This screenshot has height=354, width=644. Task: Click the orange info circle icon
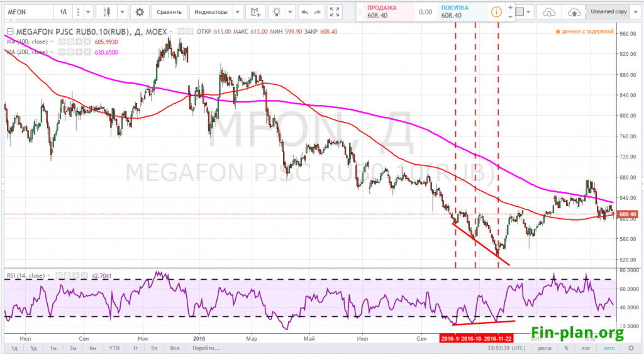pyautogui.click(x=497, y=11)
